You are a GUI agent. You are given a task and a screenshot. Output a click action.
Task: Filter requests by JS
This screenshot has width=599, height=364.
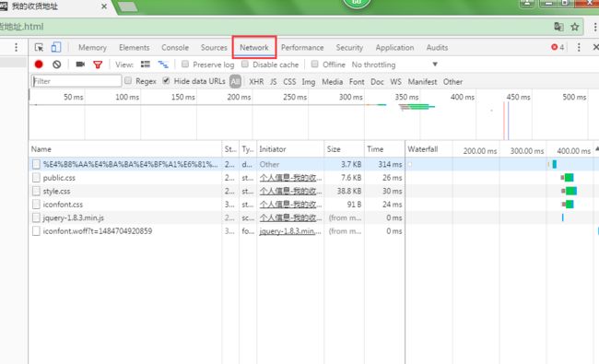273,82
